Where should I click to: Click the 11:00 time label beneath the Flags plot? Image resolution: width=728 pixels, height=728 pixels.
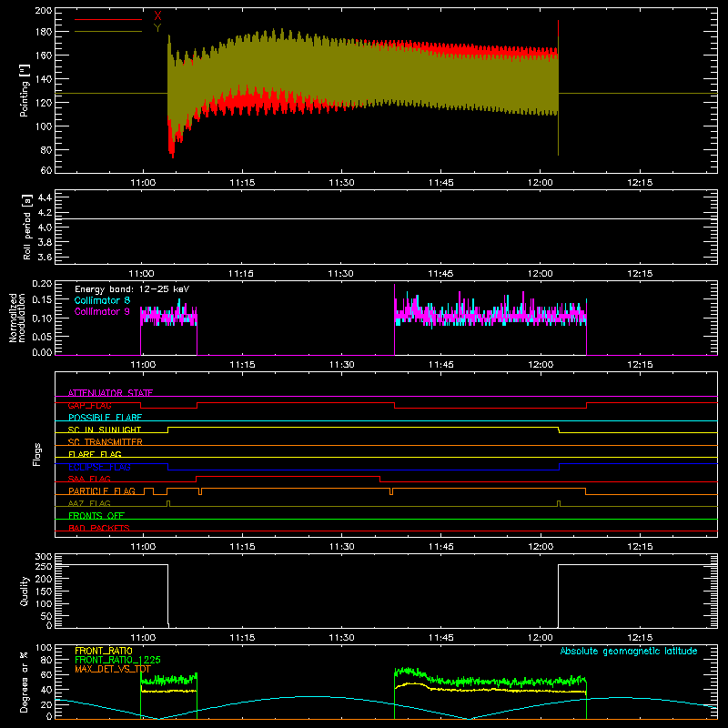click(143, 547)
